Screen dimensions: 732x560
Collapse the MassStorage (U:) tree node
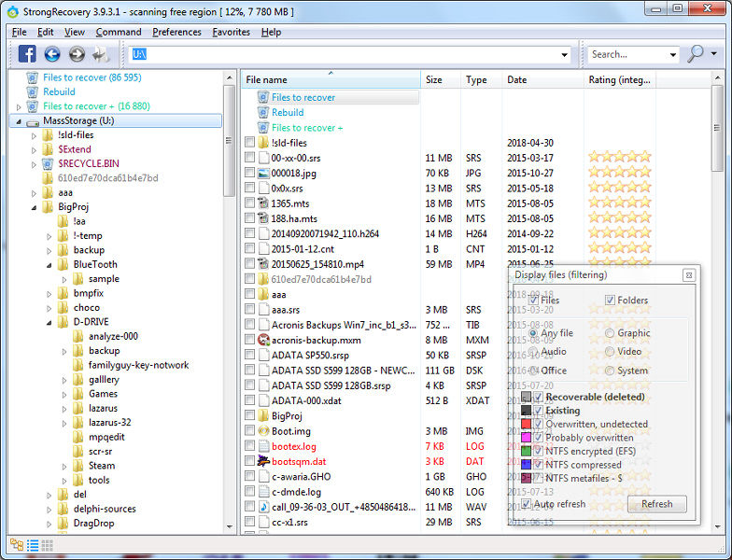tap(19, 121)
